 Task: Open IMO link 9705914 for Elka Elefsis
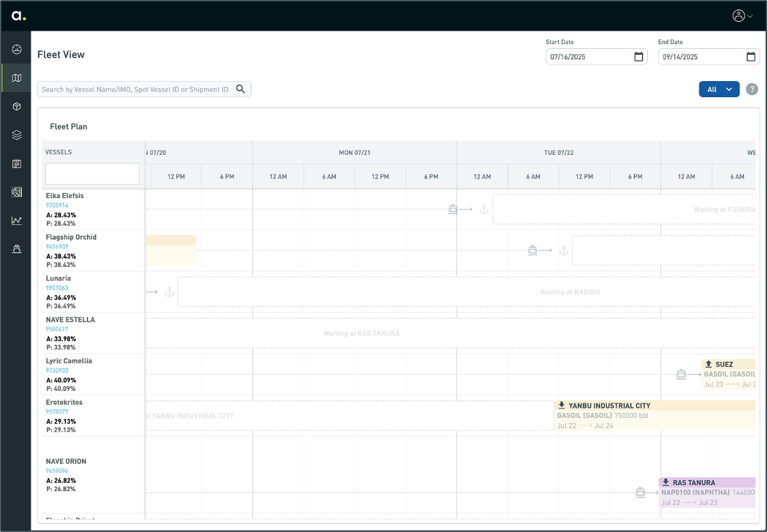click(57, 205)
